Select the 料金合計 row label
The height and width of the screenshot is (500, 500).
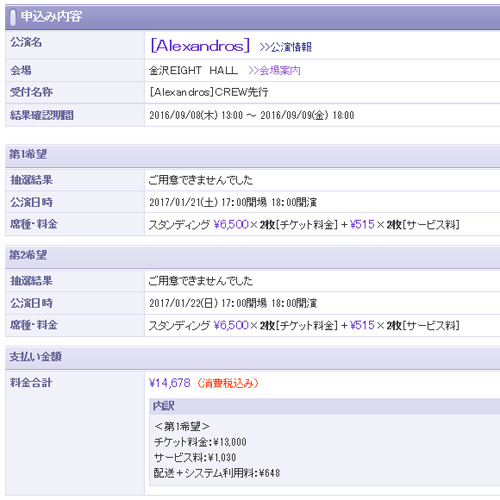coord(31,383)
